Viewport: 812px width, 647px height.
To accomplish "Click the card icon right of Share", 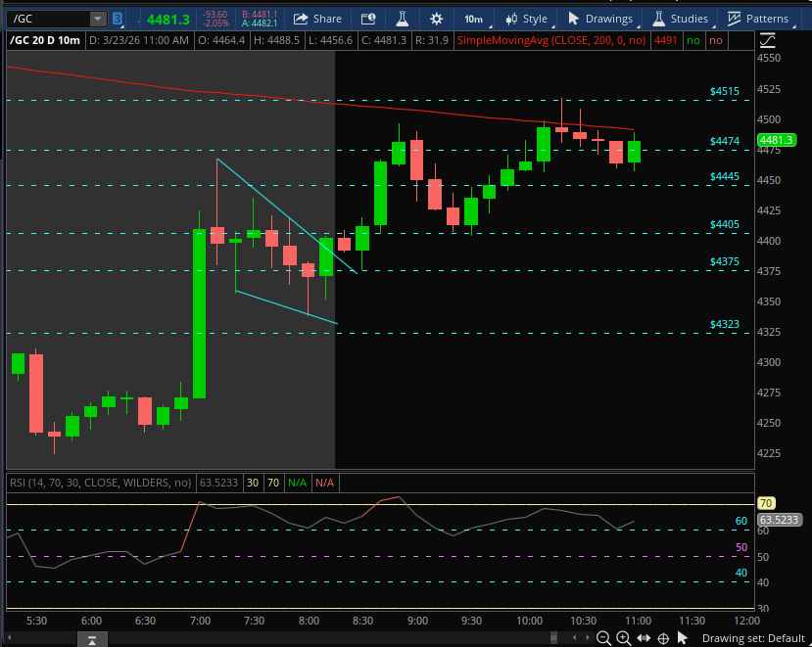I will click(368, 20).
